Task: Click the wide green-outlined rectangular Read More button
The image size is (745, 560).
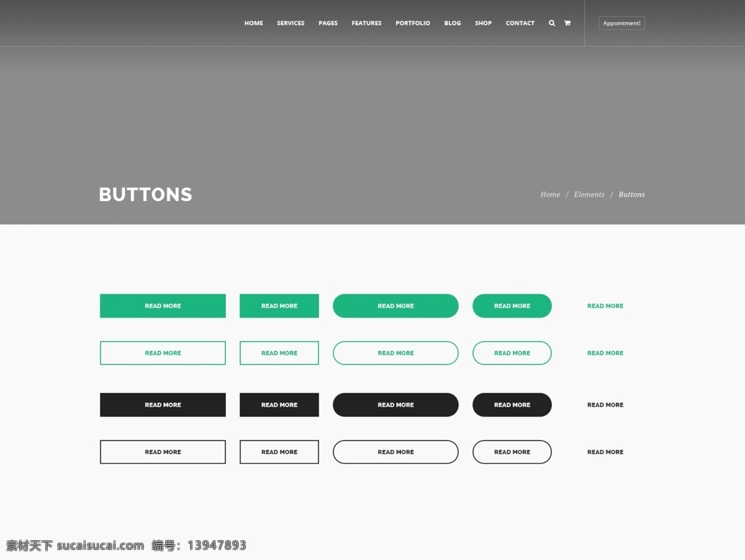Action: coord(163,353)
